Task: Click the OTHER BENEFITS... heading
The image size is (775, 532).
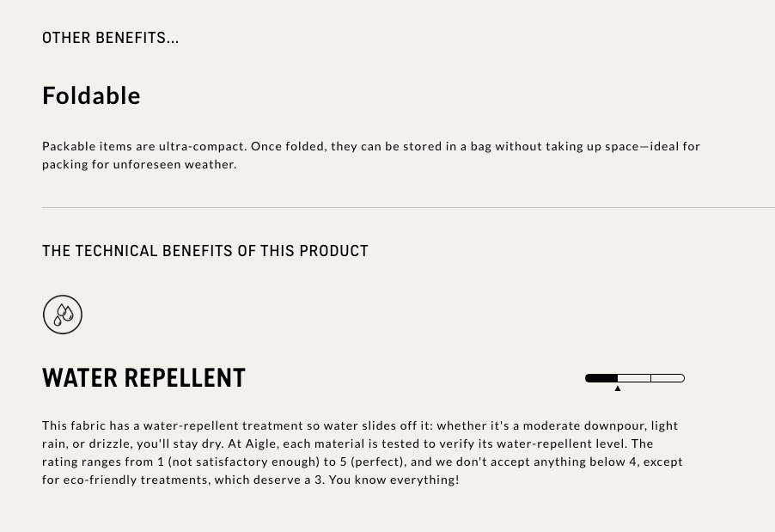Action: (x=110, y=38)
